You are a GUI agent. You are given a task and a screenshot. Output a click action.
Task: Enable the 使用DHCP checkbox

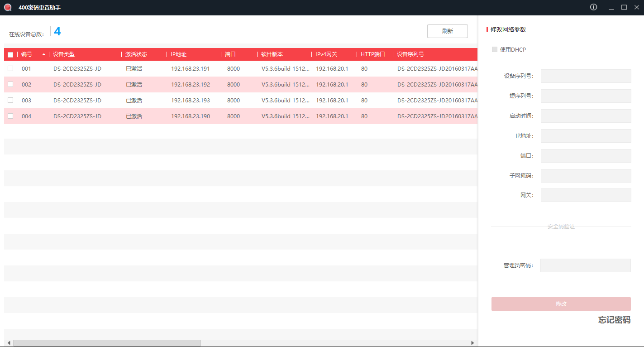495,49
